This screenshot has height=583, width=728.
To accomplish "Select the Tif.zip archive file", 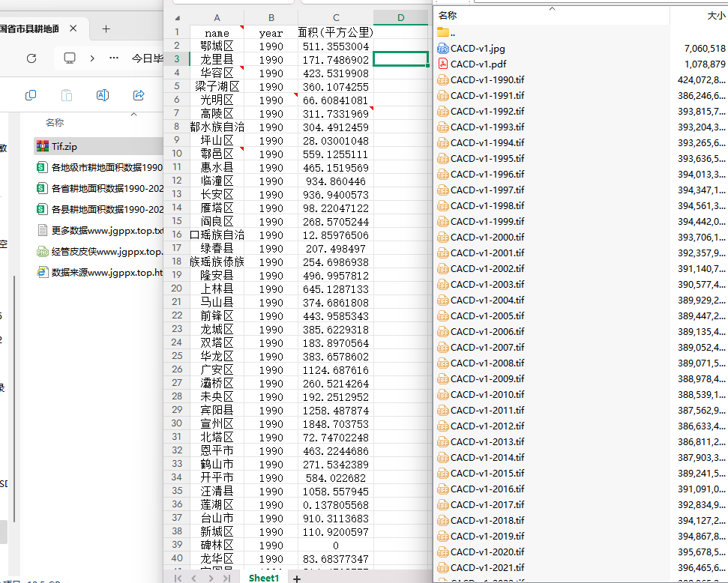I will click(99, 146).
